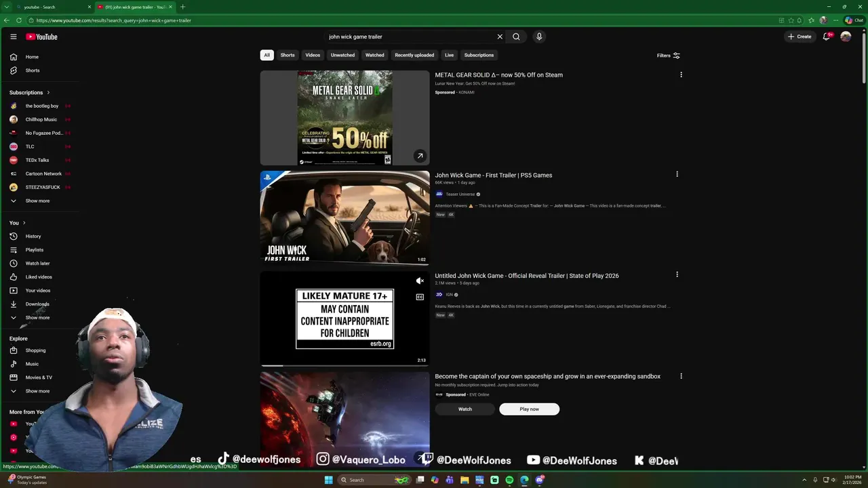Open Movies & TV under Explore
The width and height of the screenshot is (868, 488).
tap(39, 378)
